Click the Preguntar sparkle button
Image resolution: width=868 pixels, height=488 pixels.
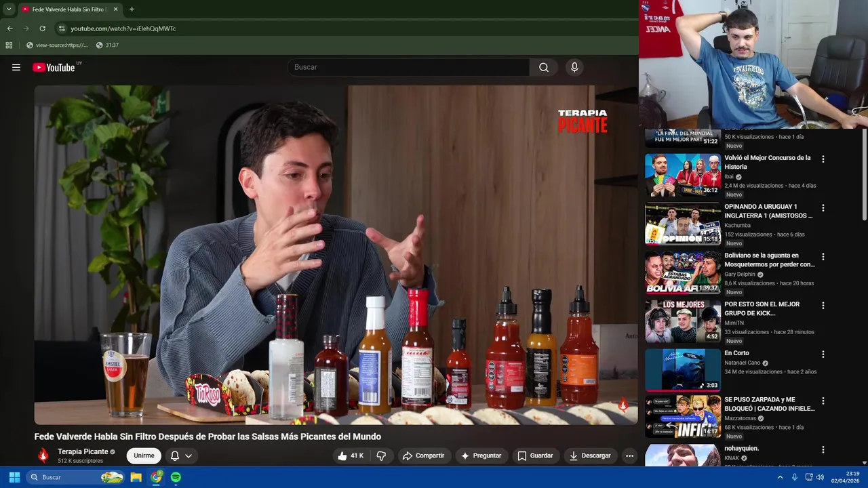481,455
